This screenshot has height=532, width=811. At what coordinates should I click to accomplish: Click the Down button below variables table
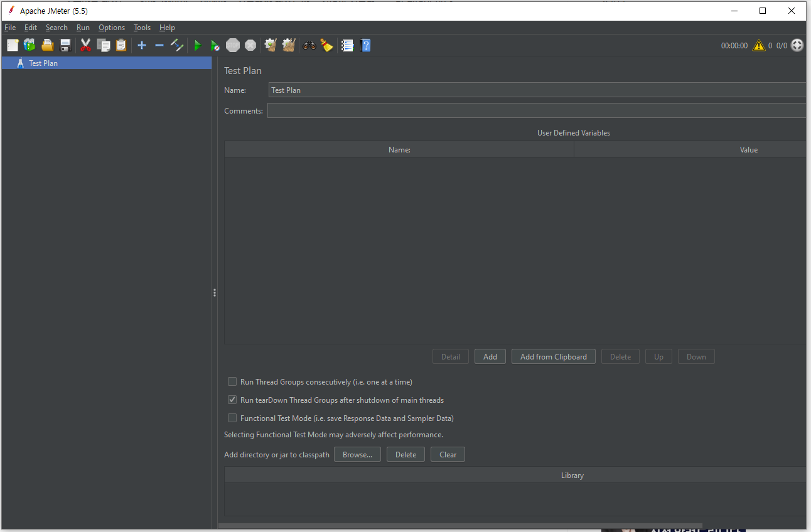pyautogui.click(x=696, y=357)
